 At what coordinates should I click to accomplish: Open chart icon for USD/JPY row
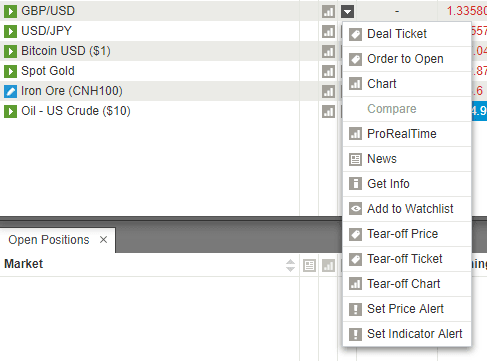[328, 31]
